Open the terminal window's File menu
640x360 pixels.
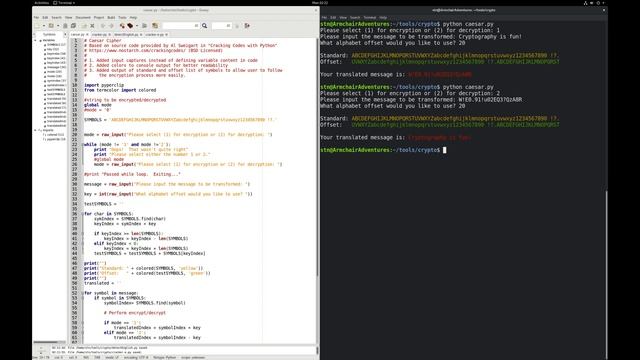tap(324, 18)
